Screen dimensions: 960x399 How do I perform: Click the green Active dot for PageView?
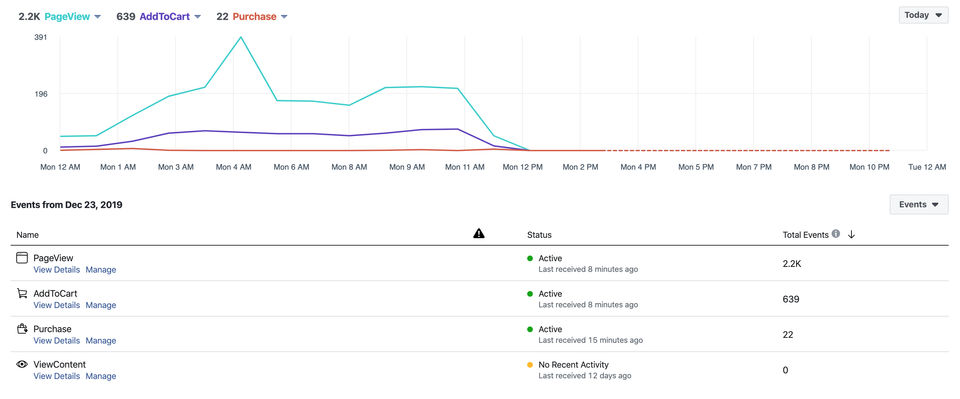click(530, 258)
